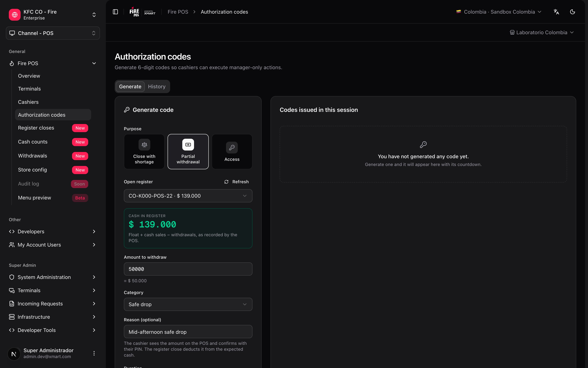Viewport: 588px width, 368px height.
Task: Select the Close with shortage purpose
Action: [144, 151]
